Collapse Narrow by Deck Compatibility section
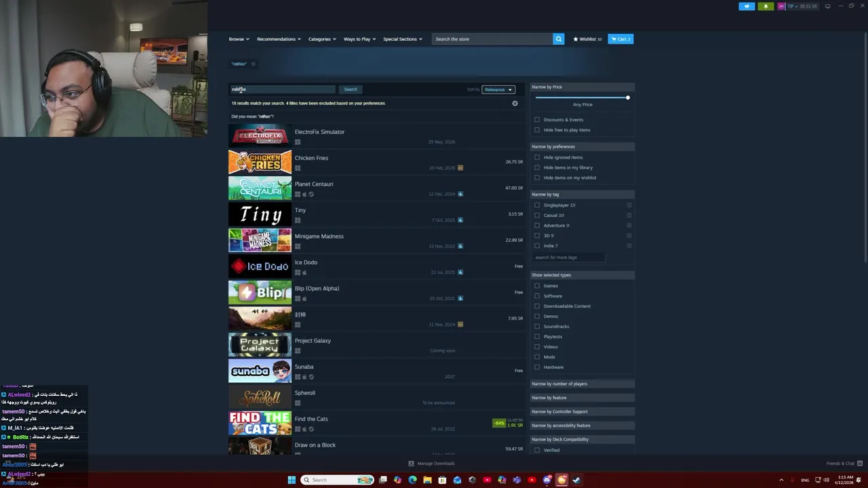The width and height of the screenshot is (868, 488). tap(582, 439)
